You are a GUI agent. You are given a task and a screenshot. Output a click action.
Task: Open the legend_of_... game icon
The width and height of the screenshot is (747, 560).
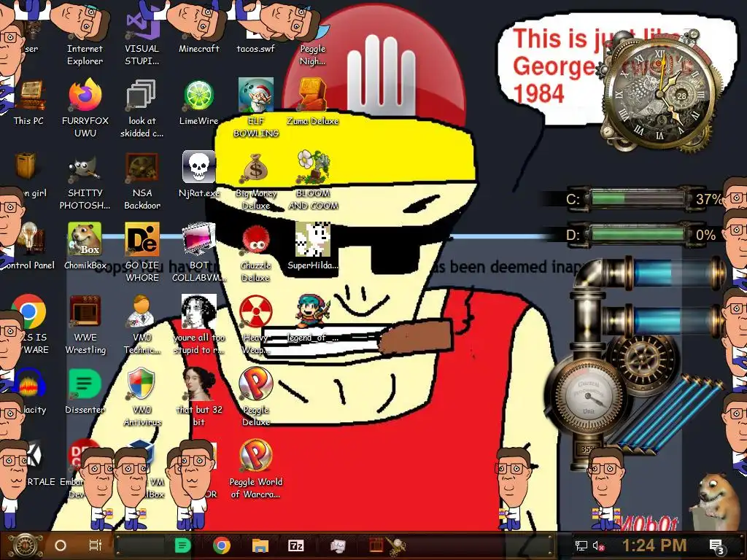(x=313, y=318)
